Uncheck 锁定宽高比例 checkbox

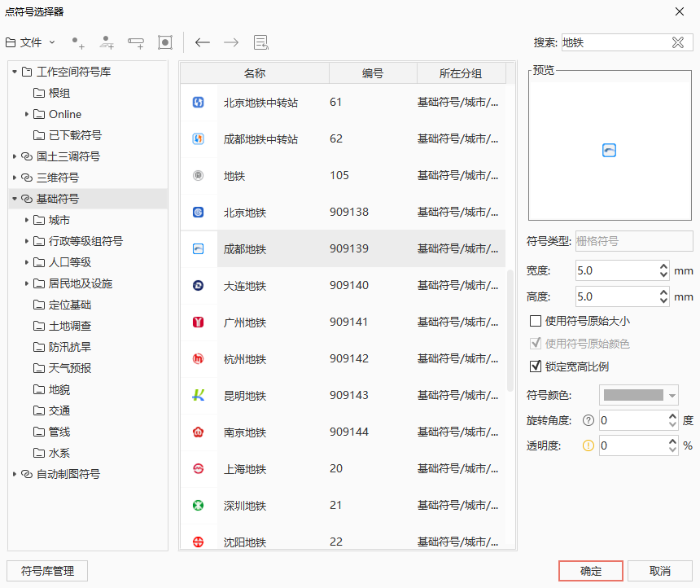tap(536, 366)
